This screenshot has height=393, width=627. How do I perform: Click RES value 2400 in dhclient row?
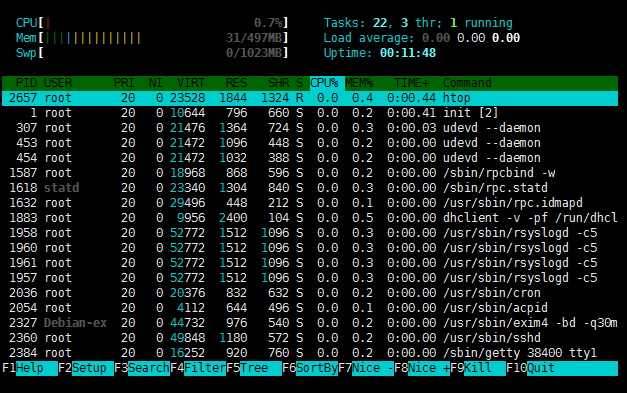233,218
